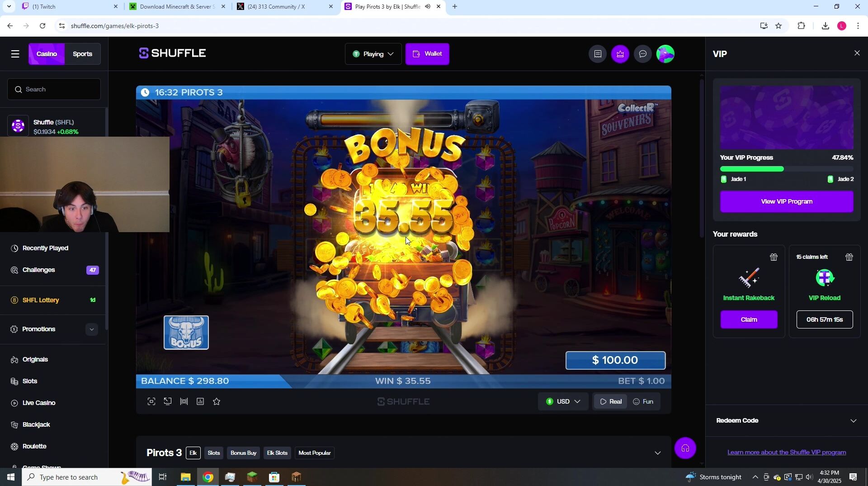Expand the Pirots 3 game details
Screen dimensions: 868x486
658,453
